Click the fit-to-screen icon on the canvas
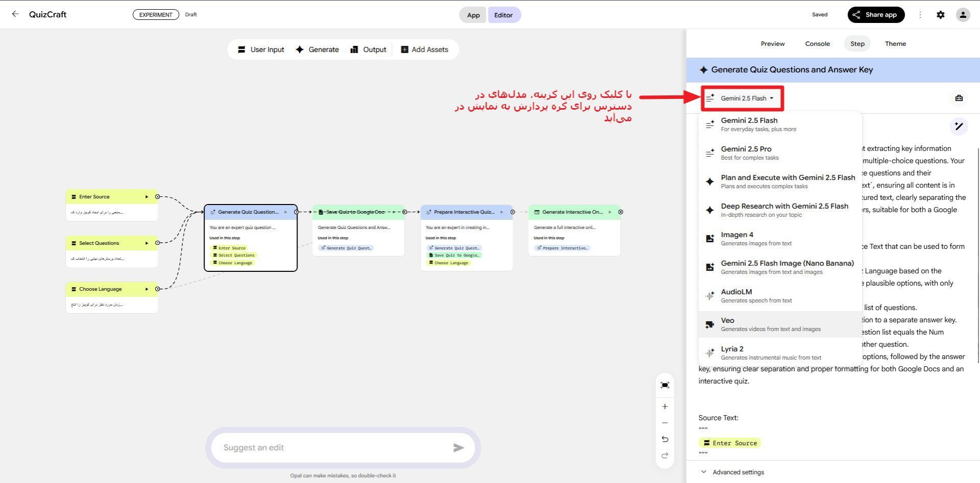This screenshot has width=980, height=483. click(665, 385)
